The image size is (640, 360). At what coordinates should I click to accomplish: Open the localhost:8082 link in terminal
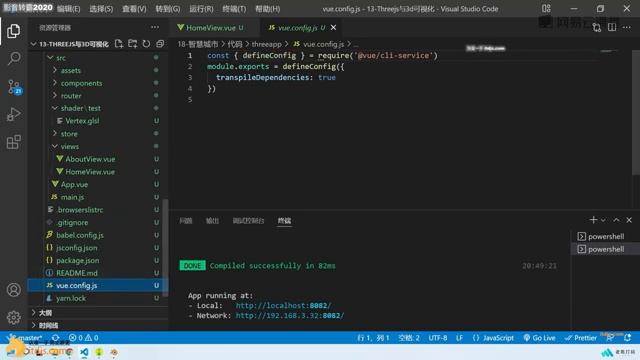pyautogui.click(x=283, y=305)
